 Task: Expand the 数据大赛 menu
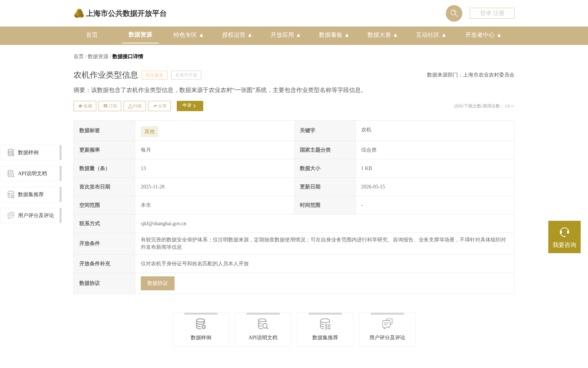pyautogui.click(x=383, y=35)
